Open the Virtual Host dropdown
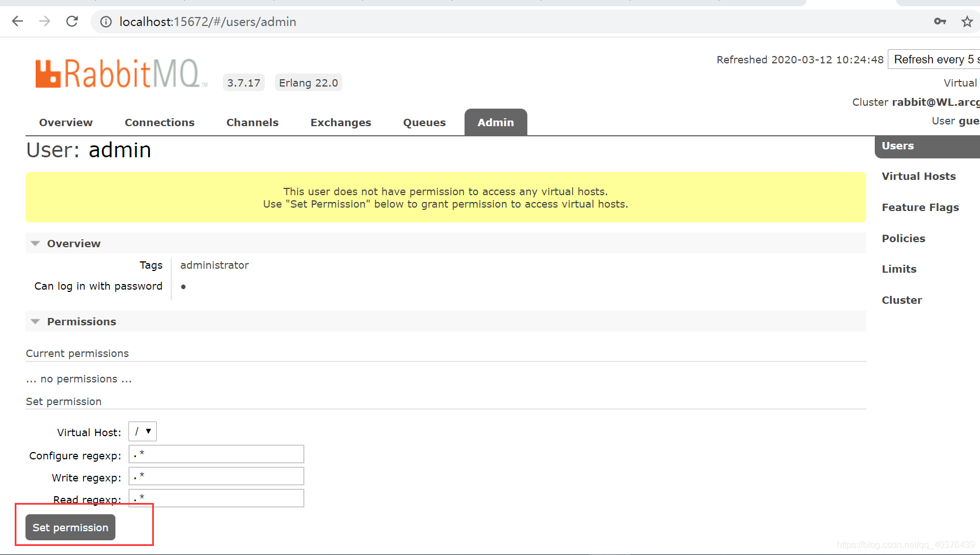980x555 pixels. tap(142, 432)
